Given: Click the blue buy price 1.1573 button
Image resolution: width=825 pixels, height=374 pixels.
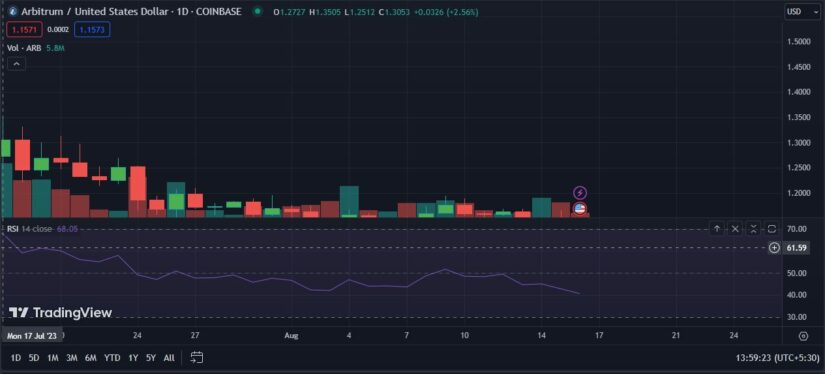Looking at the screenshot, I should pos(92,30).
